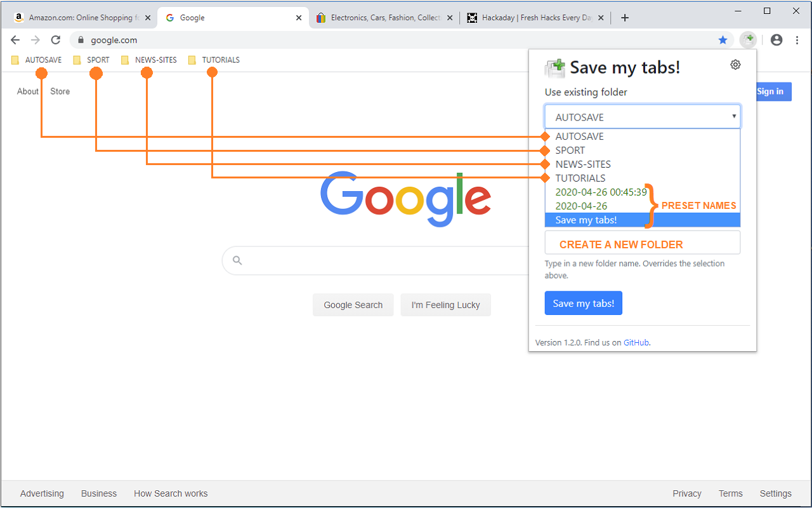Open the SPORT bookmark folder

91,60
